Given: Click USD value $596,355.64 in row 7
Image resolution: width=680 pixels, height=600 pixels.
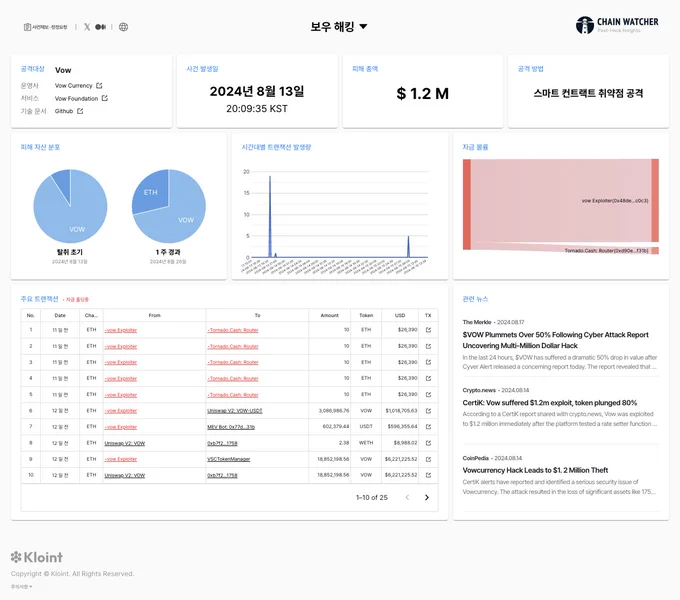Looking at the screenshot, I should pos(402,427).
